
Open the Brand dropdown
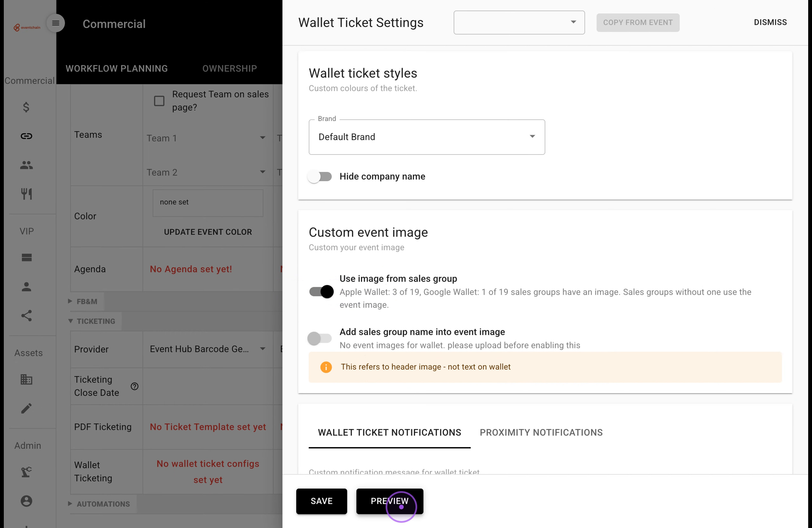click(x=427, y=137)
